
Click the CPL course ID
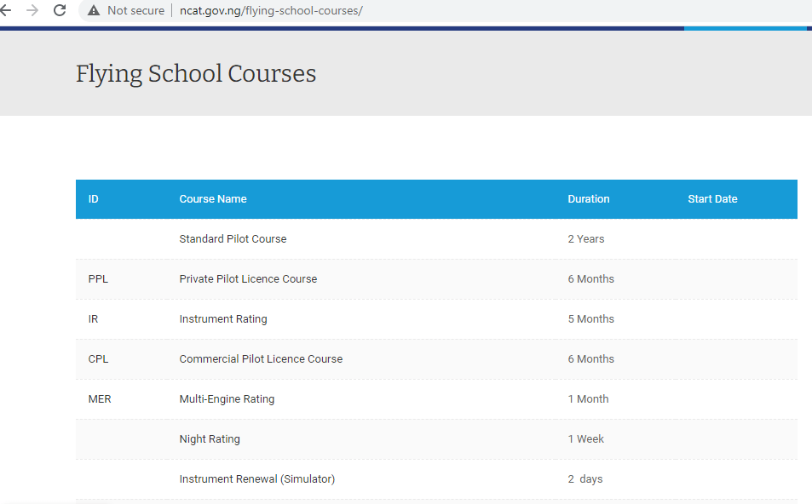point(98,359)
